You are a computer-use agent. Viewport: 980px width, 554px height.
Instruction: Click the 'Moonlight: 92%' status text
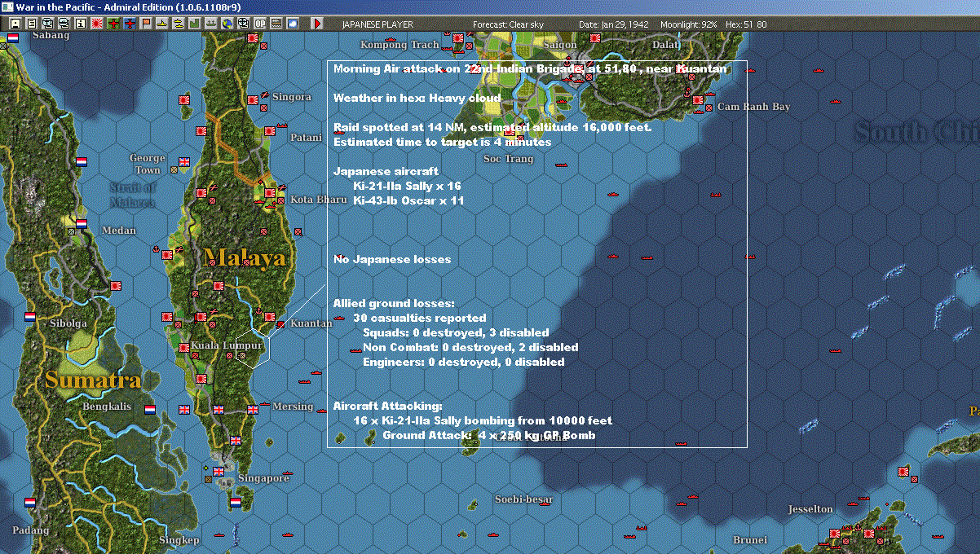click(687, 24)
